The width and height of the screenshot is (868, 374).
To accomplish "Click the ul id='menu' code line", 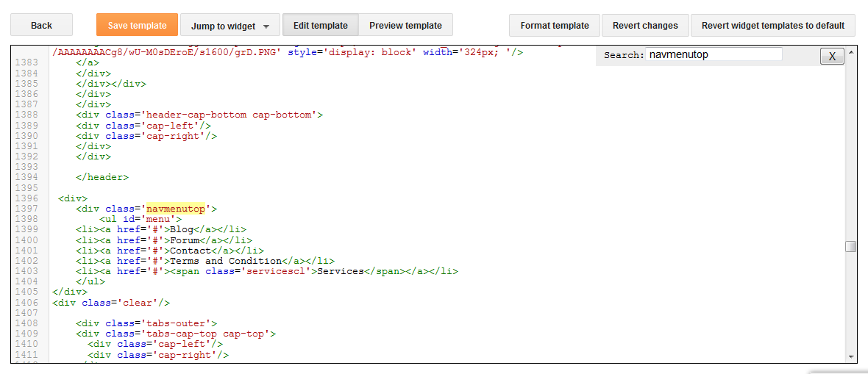I will coord(140,219).
